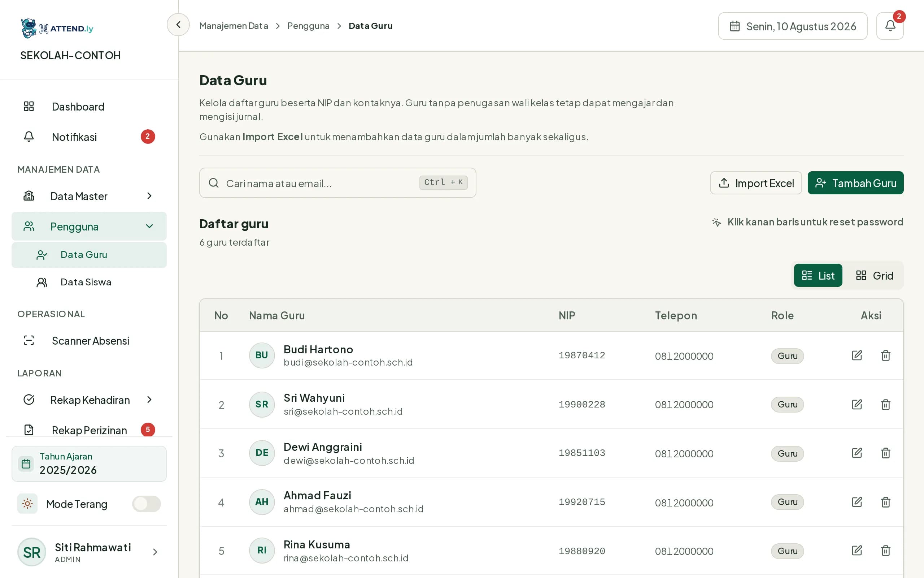Open Siti Rahmawati's profile menu
The width and height of the screenshot is (924, 578).
(x=89, y=552)
